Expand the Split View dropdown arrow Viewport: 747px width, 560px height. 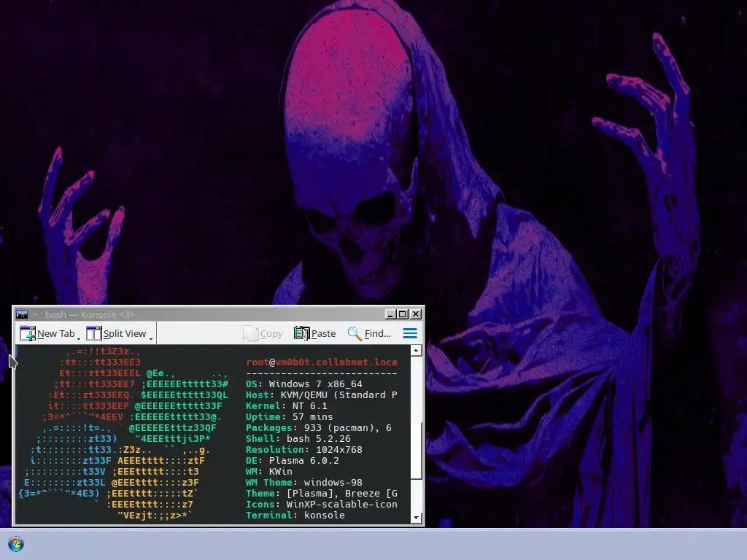pos(151,337)
